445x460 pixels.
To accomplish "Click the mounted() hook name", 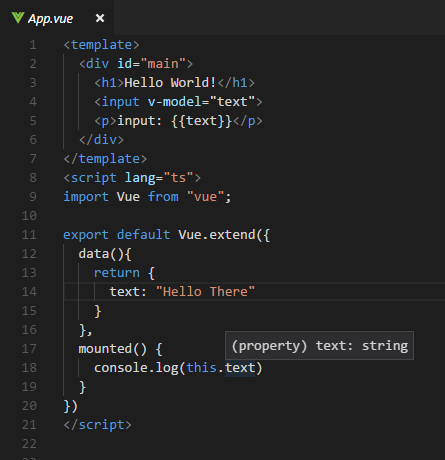I will point(105,349).
